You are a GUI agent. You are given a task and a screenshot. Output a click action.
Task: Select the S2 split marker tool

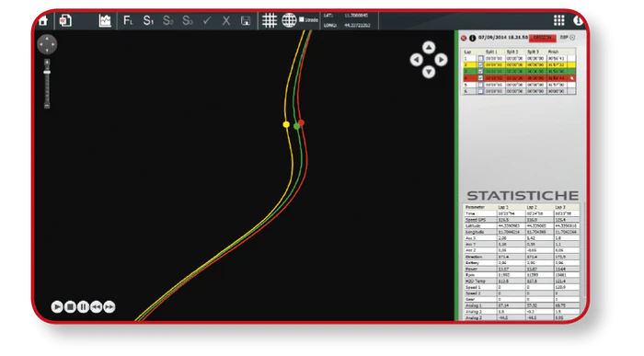point(167,20)
